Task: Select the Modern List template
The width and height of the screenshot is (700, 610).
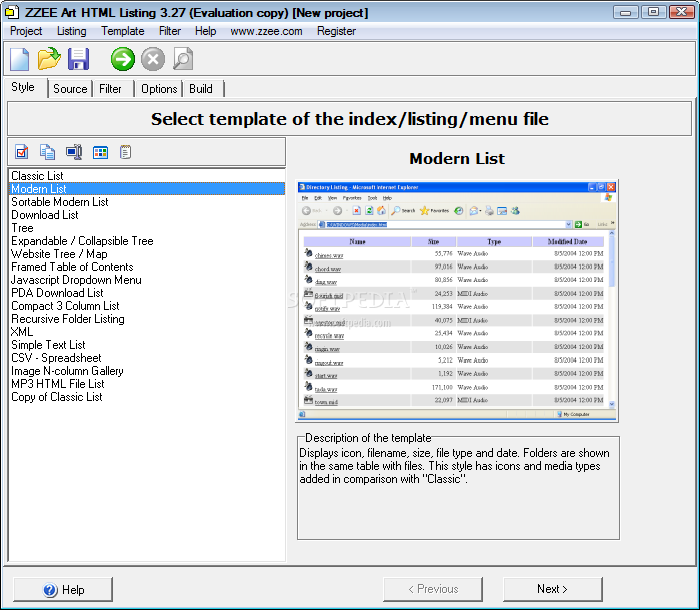Action: point(147,189)
